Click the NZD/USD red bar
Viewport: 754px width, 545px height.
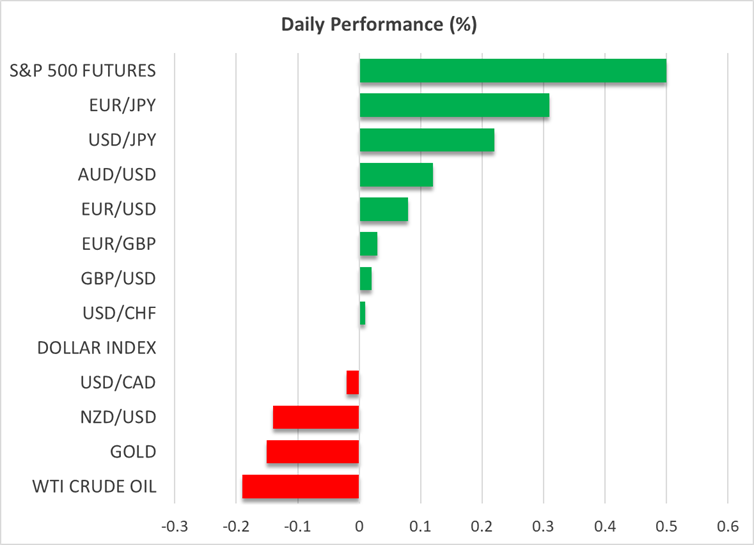click(x=316, y=417)
